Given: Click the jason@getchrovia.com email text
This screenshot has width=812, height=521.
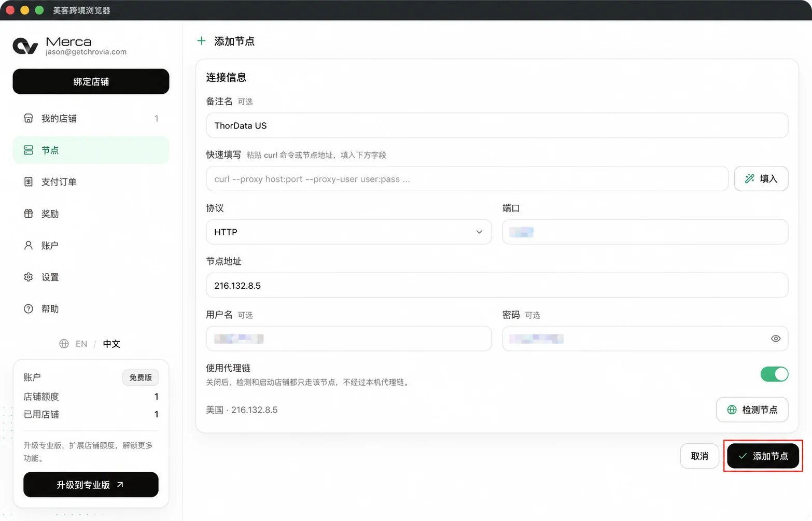Looking at the screenshot, I should 86,52.
